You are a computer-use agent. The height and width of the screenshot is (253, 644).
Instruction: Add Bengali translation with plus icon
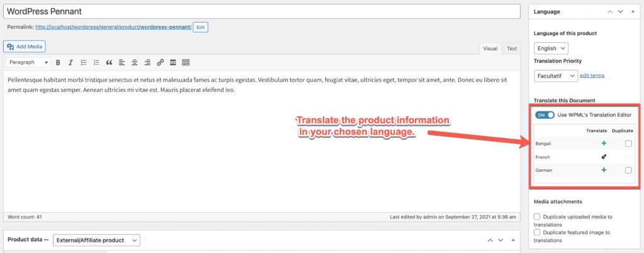(604, 143)
